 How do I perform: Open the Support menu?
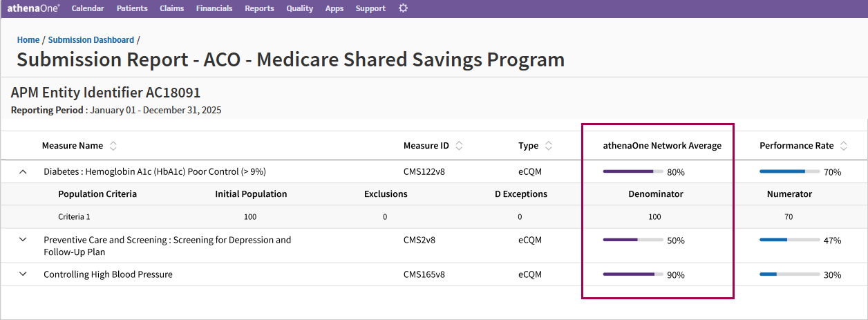click(x=370, y=8)
